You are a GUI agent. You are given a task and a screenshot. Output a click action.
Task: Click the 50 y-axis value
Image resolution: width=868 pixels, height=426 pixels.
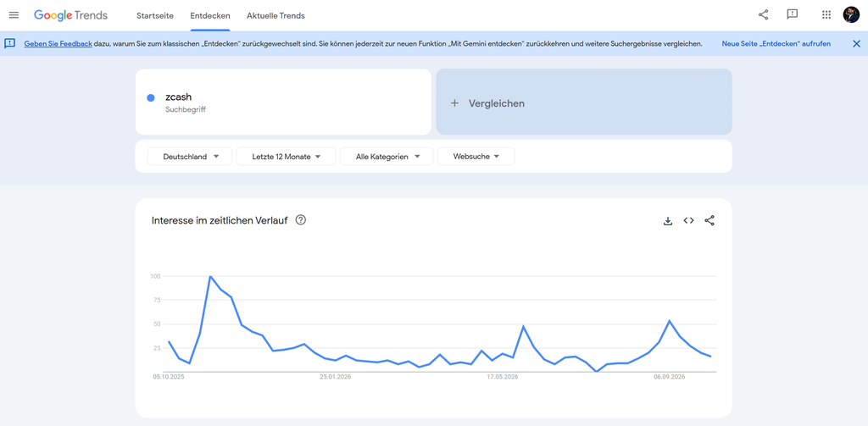156,324
